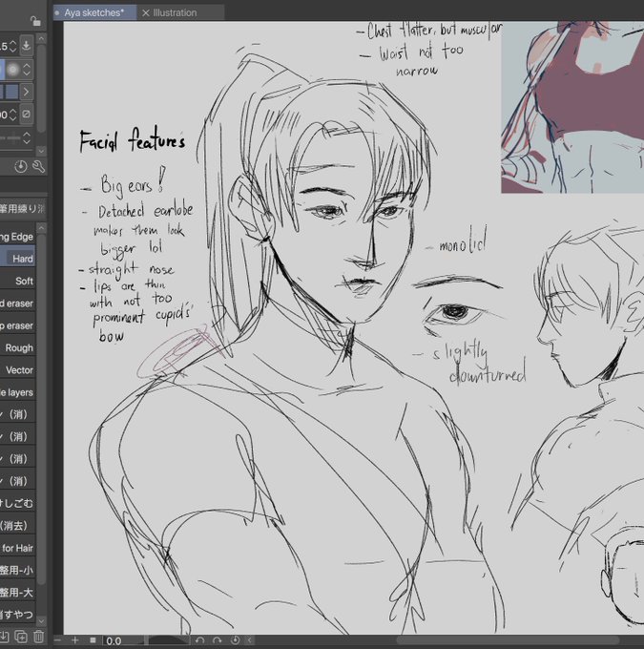
Task: Select the Hard eraser sub tool
Action: point(17,259)
